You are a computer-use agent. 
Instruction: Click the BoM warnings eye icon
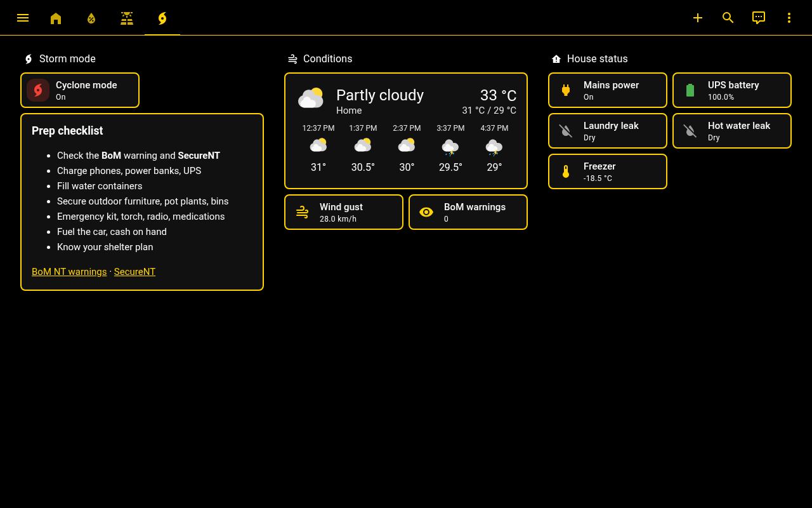tap(426, 212)
